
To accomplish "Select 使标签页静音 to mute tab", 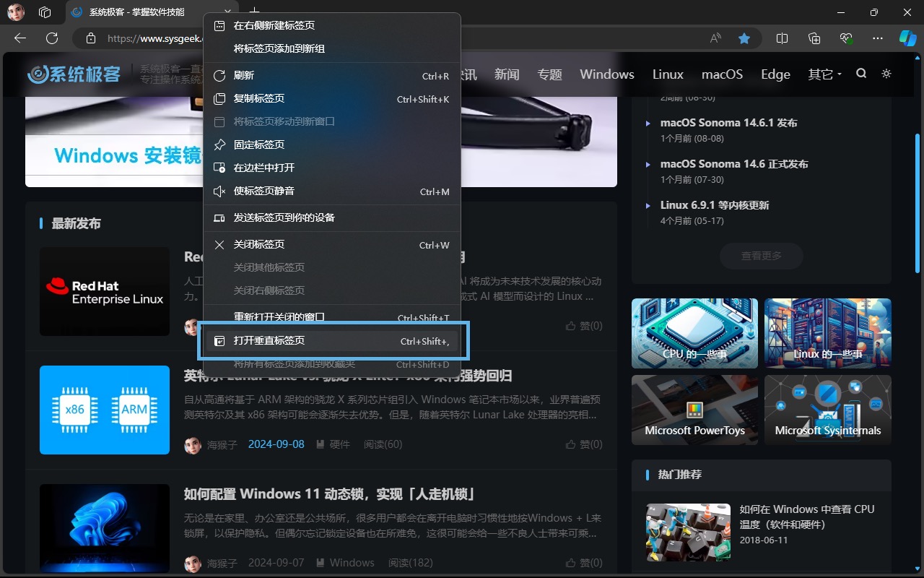I will pos(332,191).
